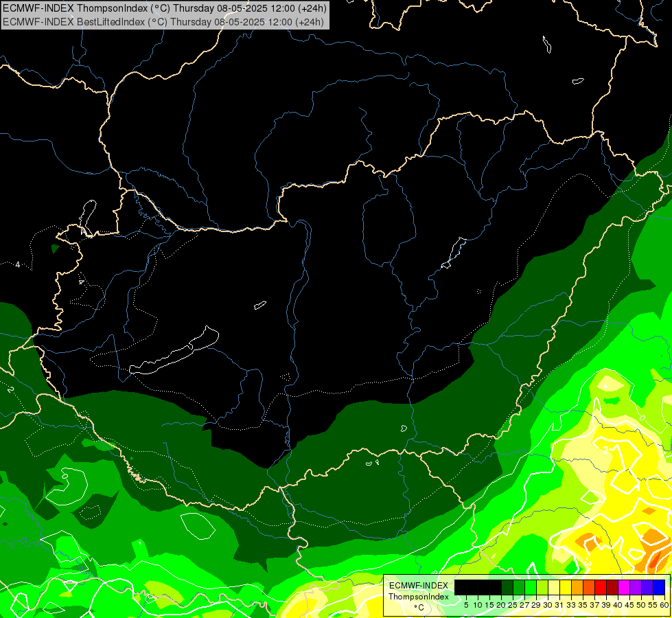
Task: Click the 'ECMWF-INDEX' label in the legend
Action: (418, 586)
